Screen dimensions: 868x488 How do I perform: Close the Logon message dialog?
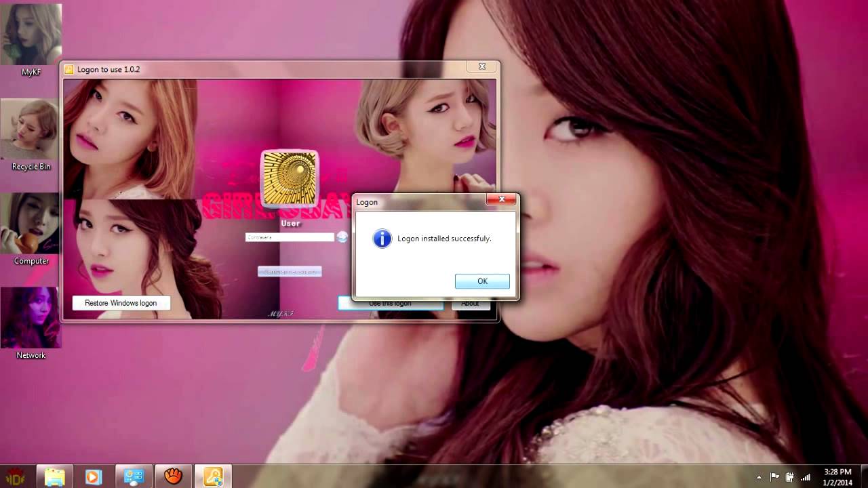(502, 199)
